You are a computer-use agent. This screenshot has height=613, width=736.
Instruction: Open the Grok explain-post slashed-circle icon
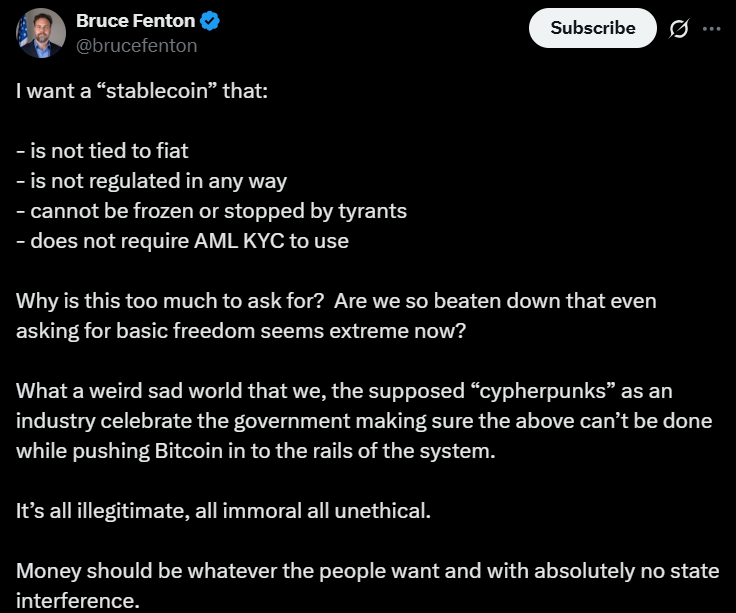pos(679,29)
